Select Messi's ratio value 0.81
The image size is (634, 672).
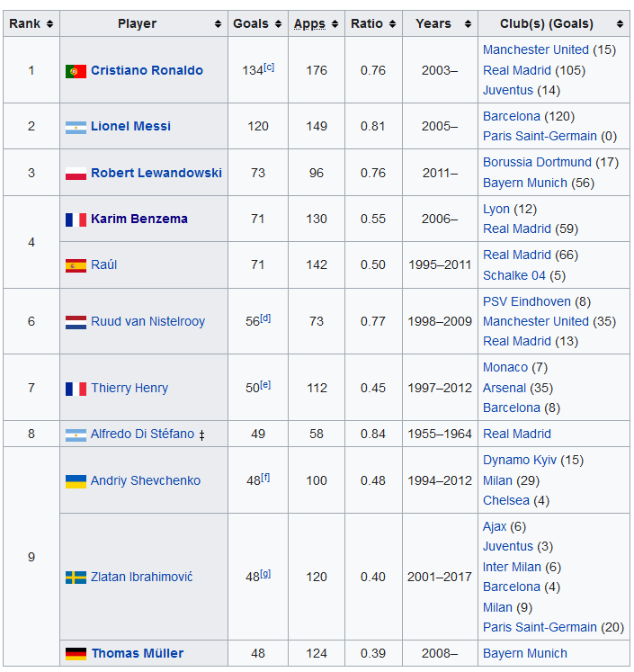pyautogui.click(x=372, y=126)
